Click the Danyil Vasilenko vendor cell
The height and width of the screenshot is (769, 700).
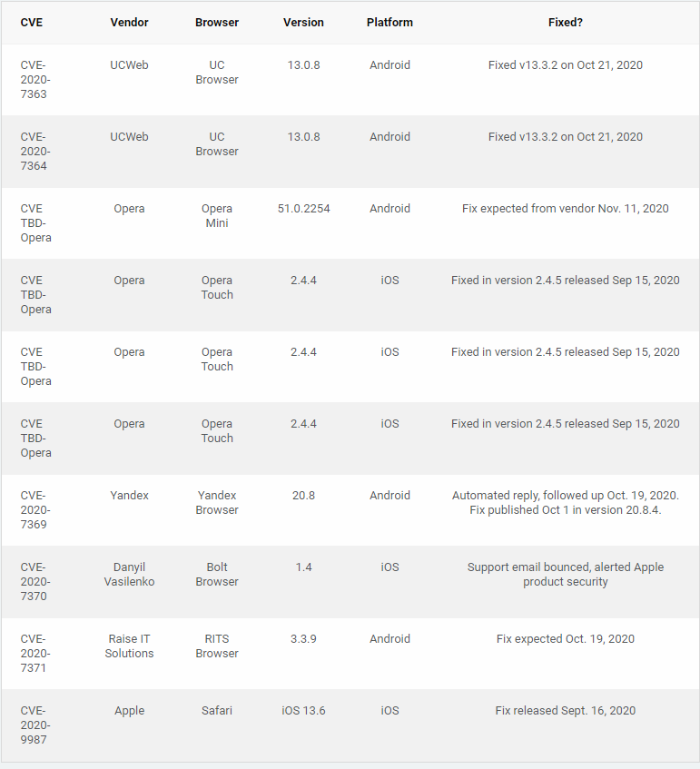(x=129, y=575)
